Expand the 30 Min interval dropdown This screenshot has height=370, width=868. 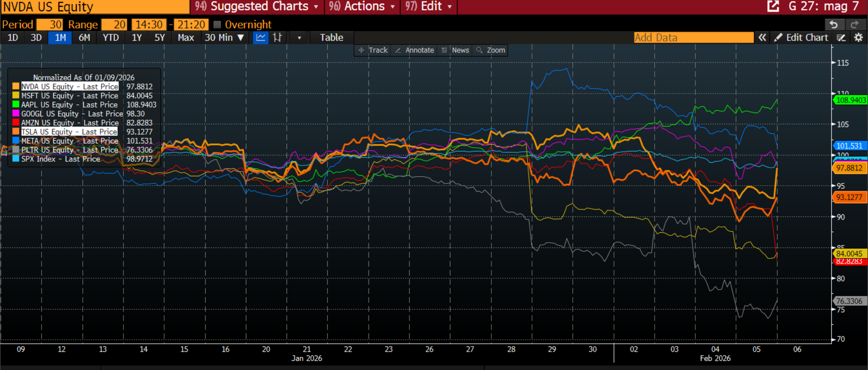pyautogui.click(x=224, y=37)
